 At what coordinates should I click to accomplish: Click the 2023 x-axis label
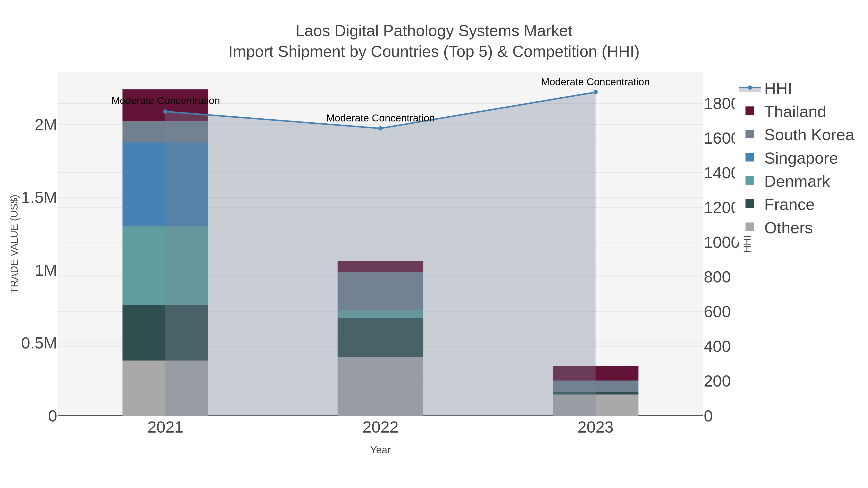click(x=595, y=428)
